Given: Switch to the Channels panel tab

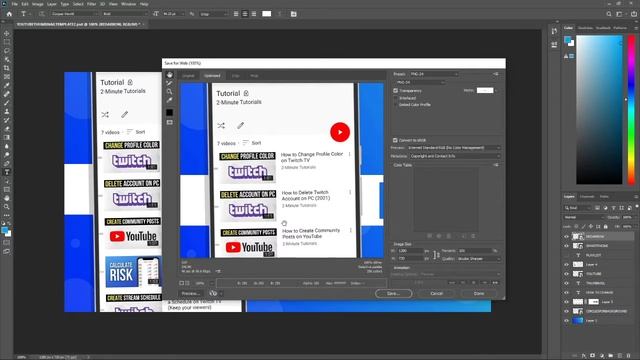Looking at the screenshot, I should click(587, 197).
